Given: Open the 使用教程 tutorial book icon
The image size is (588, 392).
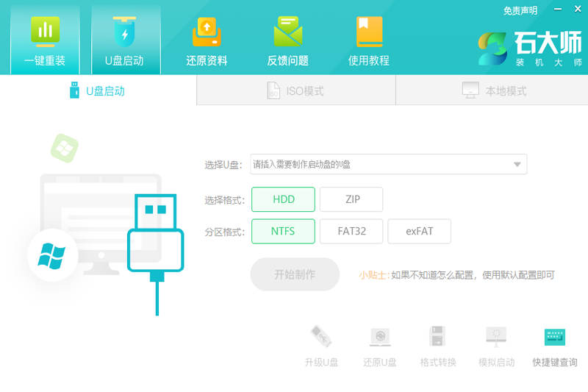Looking at the screenshot, I should [368, 33].
